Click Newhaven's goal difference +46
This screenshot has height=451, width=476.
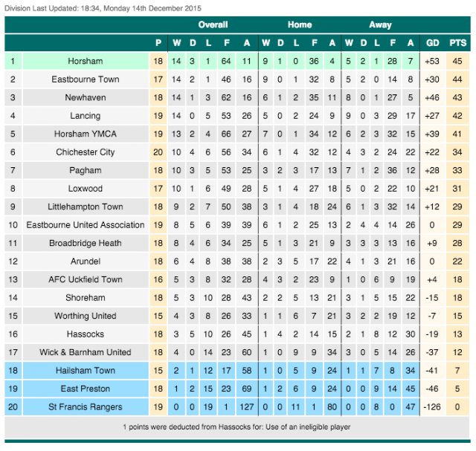432,97
